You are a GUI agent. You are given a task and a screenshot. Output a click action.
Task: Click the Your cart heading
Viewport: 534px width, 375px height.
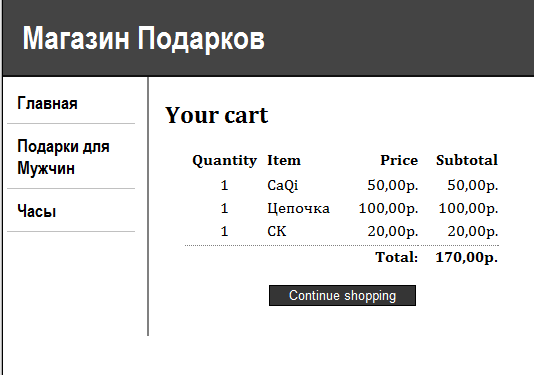(217, 115)
